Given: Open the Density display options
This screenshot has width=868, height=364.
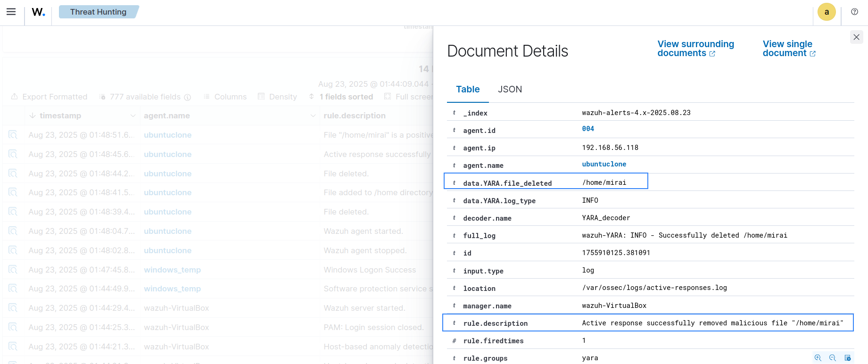Looking at the screenshot, I should pyautogui.click(x=277, y=97).
